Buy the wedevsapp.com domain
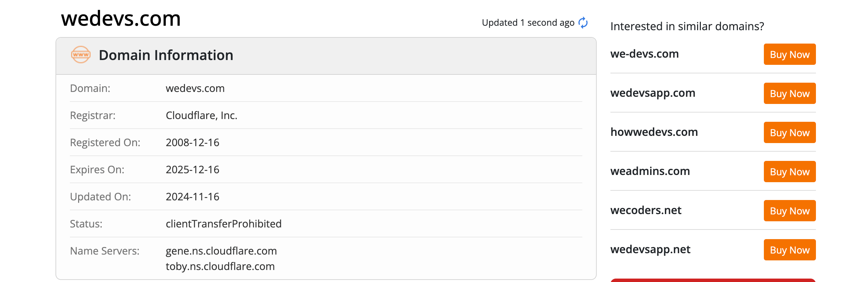 pyautogui.click(x=790, y=93)
